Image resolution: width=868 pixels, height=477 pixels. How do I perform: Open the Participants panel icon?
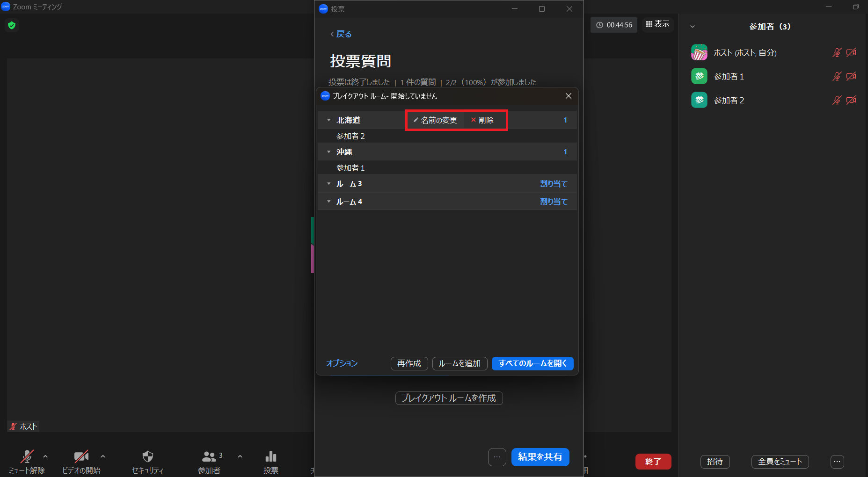tap(209, 456)
